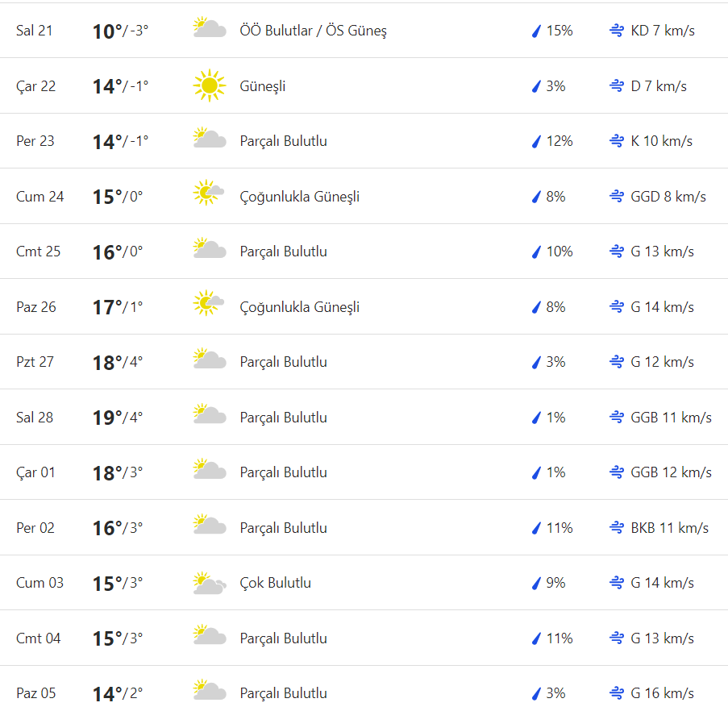Open the Pzt 27 day label

point(35,362)
